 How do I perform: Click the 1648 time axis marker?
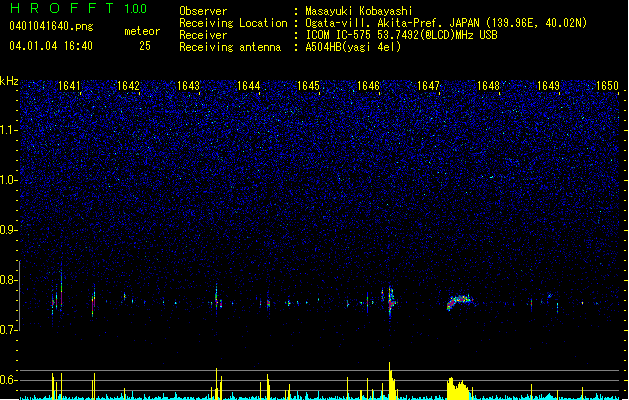point(488,86)
